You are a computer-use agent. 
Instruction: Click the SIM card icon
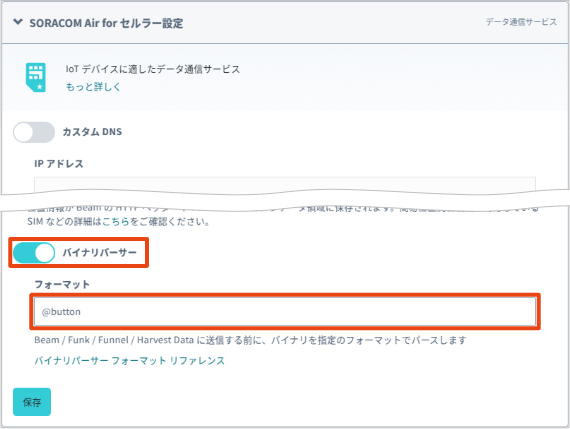click(36, 77)
